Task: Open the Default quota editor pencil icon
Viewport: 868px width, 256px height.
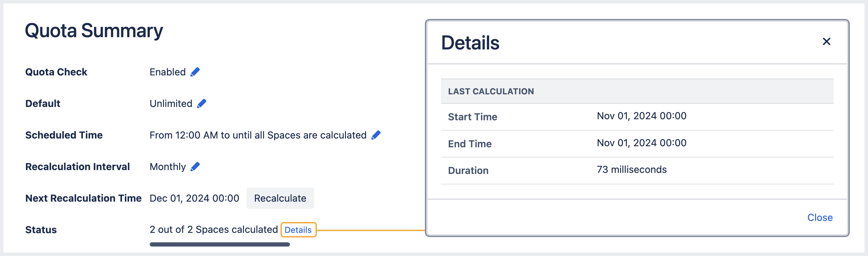Action: [202, 103]
